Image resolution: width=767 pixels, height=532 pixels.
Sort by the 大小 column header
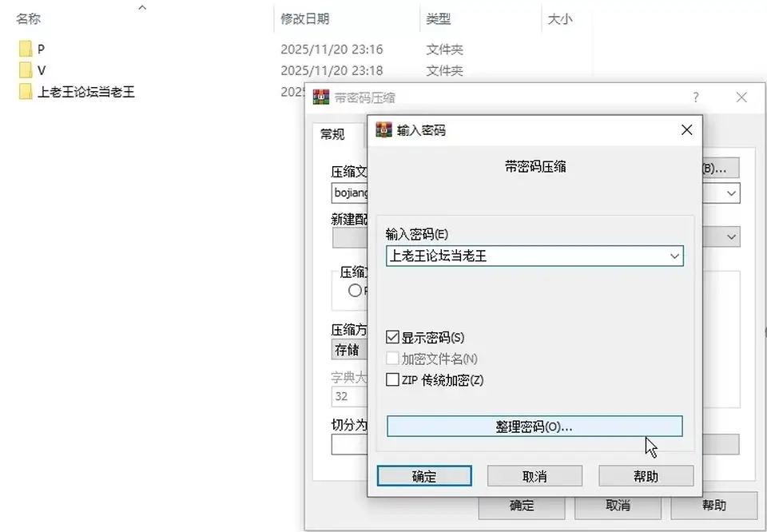(560, 19)
